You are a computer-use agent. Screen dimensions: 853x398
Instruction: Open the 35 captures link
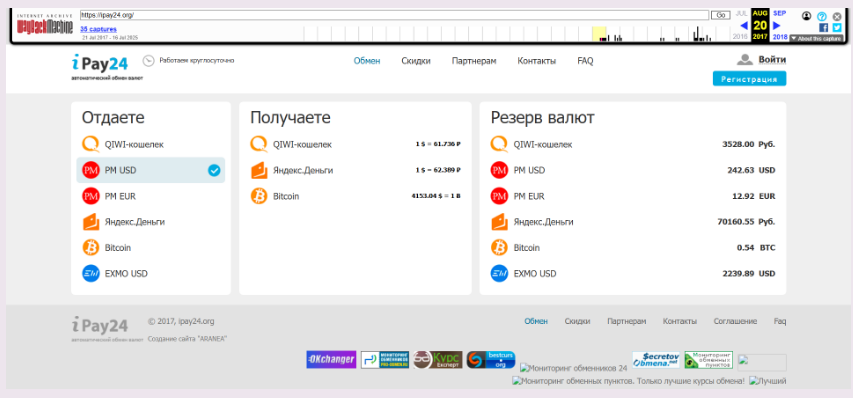[x=98, y=29]
